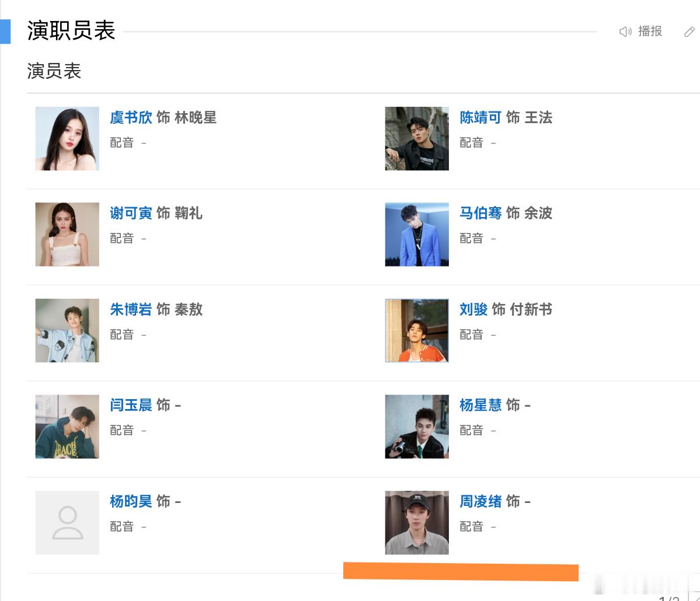Open 陈靖可 actor link

(x=480, y=117)
